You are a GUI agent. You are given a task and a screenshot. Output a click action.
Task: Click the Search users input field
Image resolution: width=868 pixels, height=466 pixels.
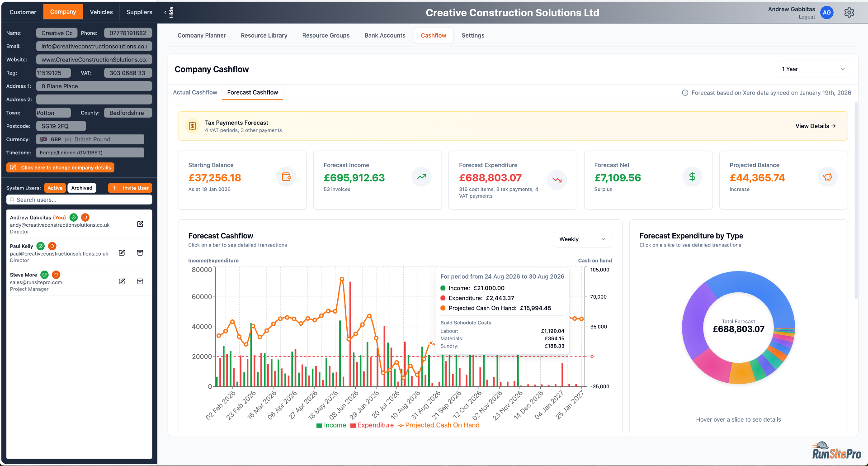coord(79,200)
